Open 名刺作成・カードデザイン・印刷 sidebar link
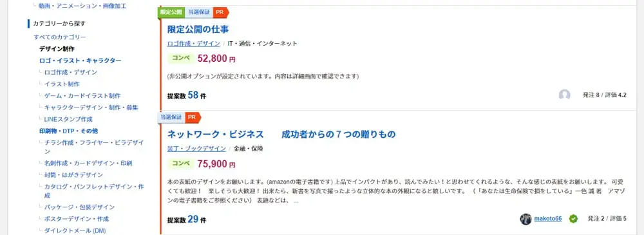 click(x=88, y=163)
